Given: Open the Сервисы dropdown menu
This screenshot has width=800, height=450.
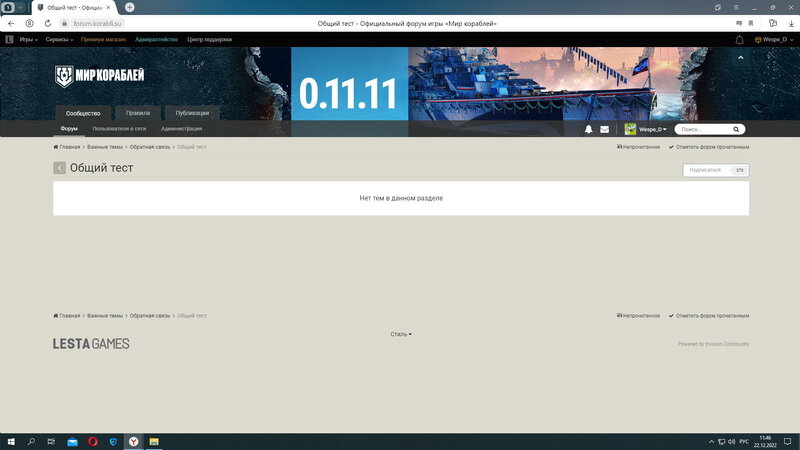Looking at the screenshot, I should tap(59, 39).
